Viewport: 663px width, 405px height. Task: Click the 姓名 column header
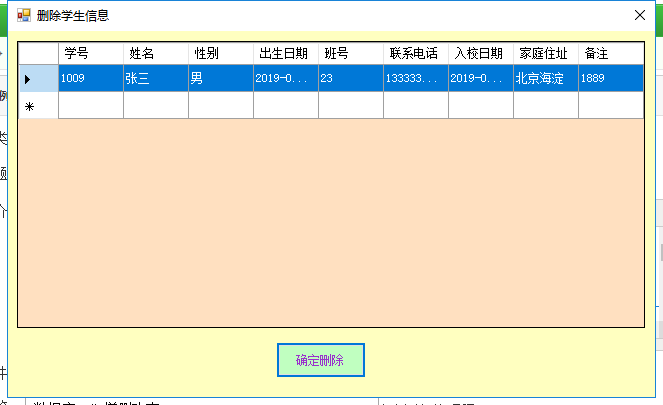point(156,53)
